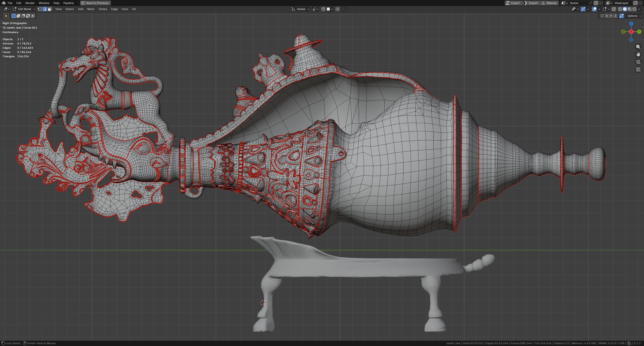Toggle the camera view icon

pos(638,62)
